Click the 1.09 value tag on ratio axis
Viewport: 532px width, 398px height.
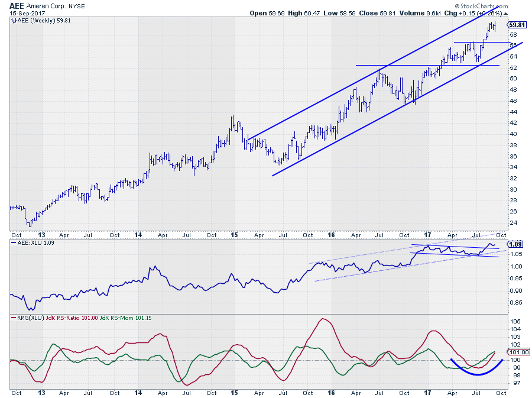[515, 244]
